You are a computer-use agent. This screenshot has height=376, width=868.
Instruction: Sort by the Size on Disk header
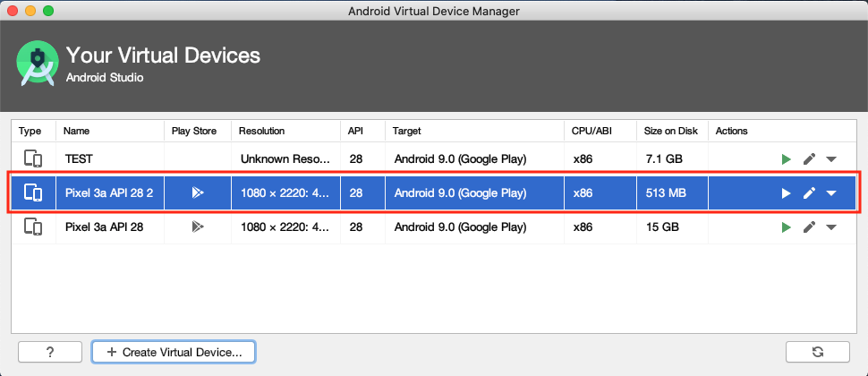tap(672, 132)
